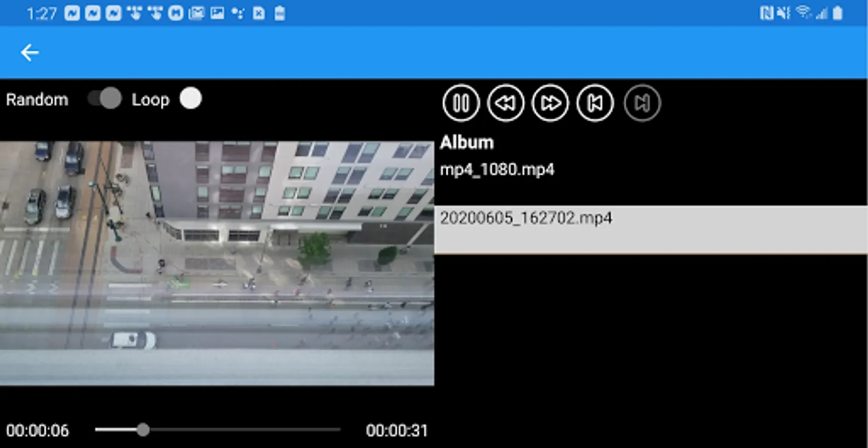Click the status bar clock 1:27
The image size is (868, 448).
[42, 13]
